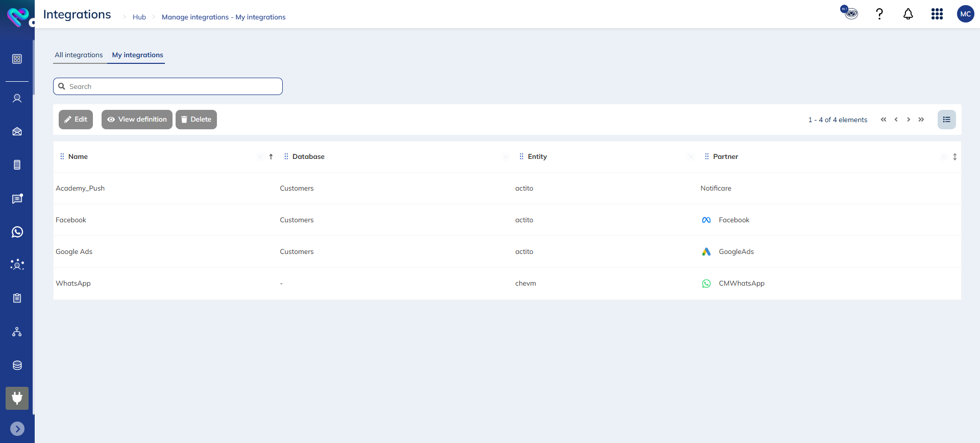Expand the left sidebar with arrow
Image resolution: width=980 pixels, height=443 pixels.
(17, 429)
